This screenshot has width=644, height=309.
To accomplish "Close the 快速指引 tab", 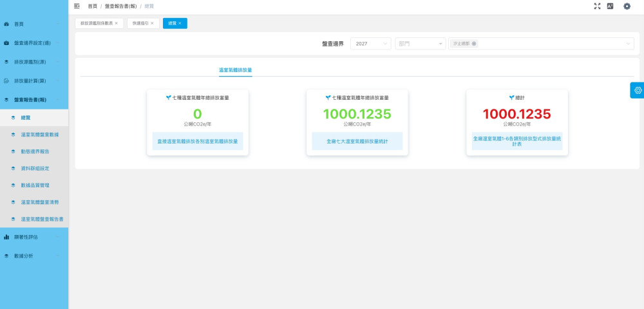I will pos(152,23).
